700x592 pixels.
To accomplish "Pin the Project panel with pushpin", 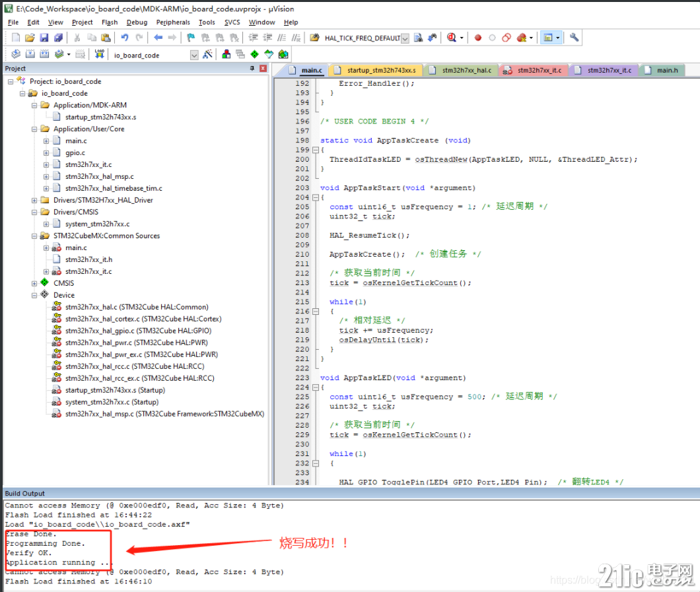I will click(252, 68).
